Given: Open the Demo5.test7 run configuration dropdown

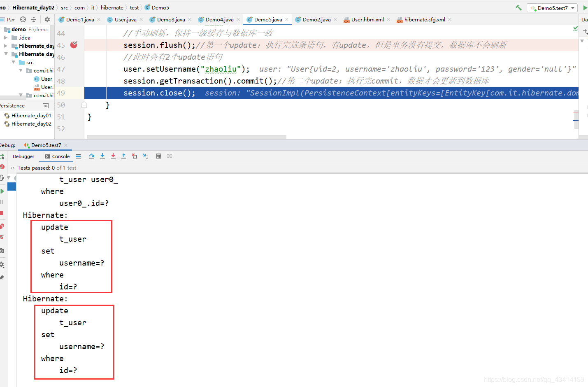Looking at the screenshot, I should click(553, 8).
